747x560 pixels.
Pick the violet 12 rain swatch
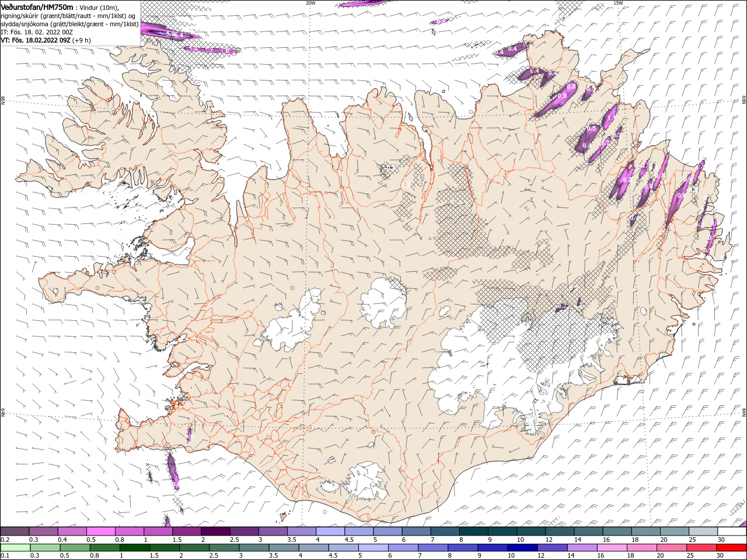[x=553, y=548]
